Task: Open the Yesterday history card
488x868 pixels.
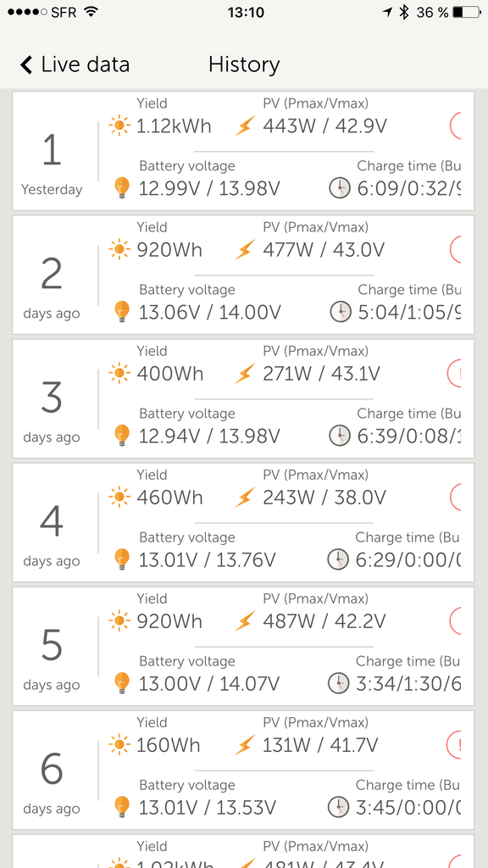Action: pyautogui.click(x=243, y=151)
